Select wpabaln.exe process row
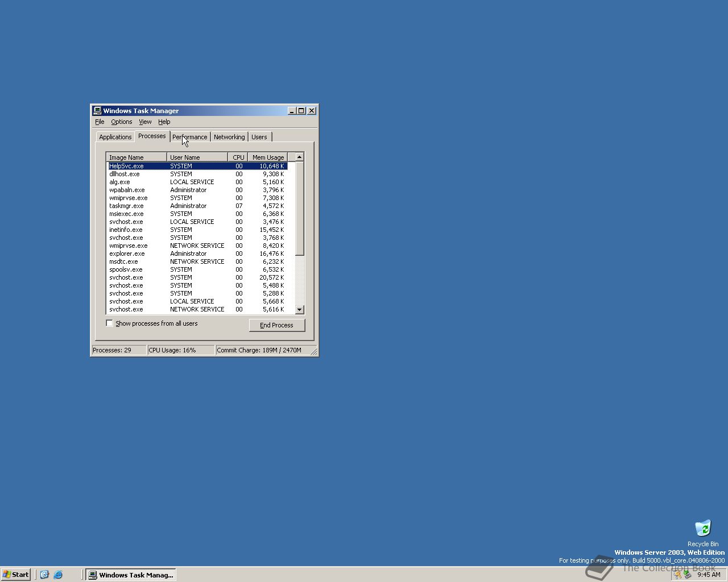728x582 pixels. pyautogui.click(x=198, y=190)
